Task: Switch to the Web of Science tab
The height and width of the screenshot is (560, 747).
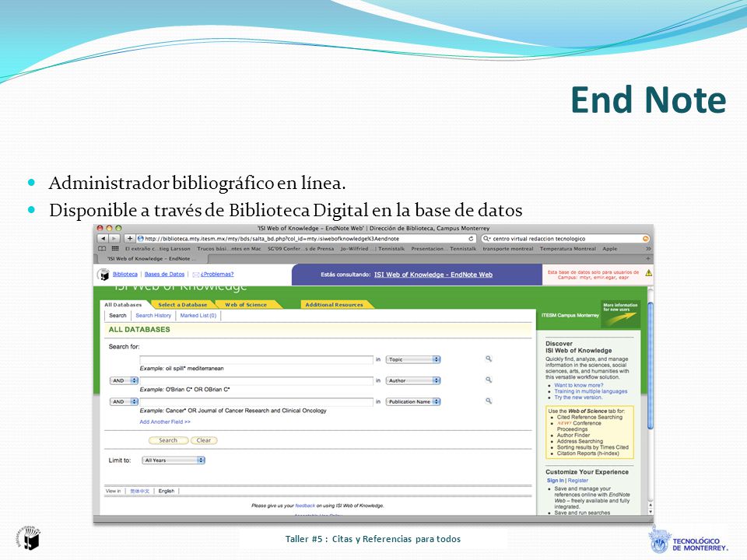Action: [246, 305]
